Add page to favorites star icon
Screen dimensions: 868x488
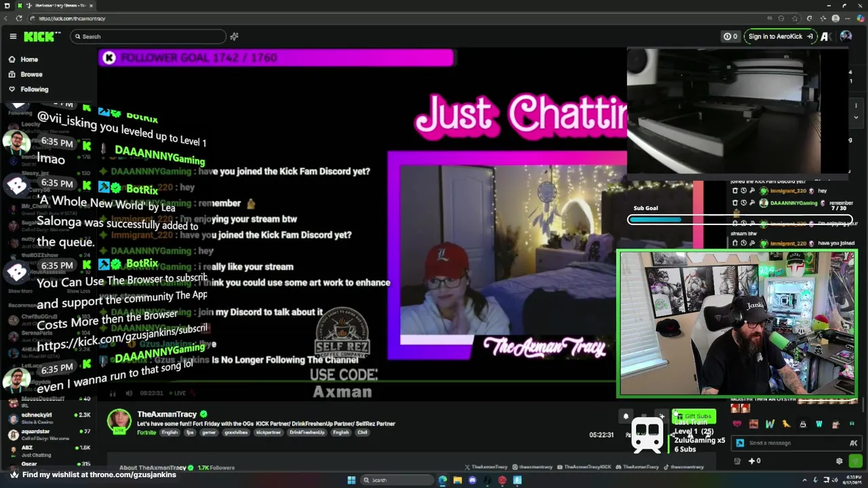795,18
